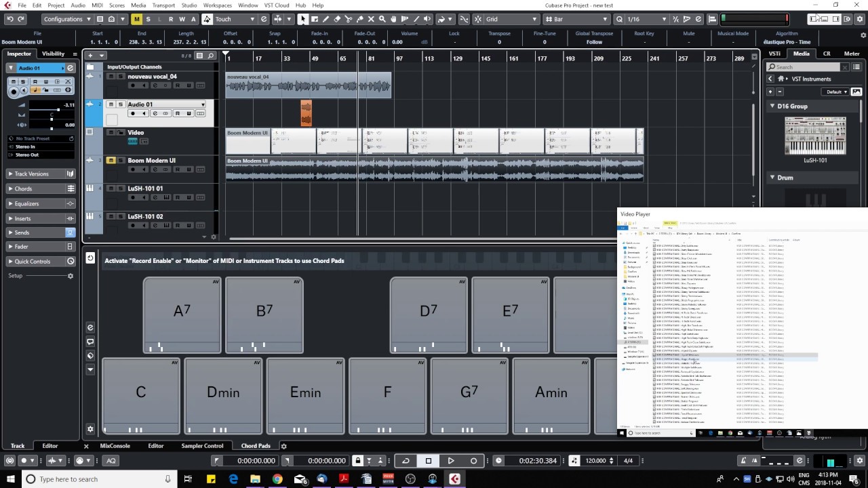This screenshot has width=868, height=488.
Task: Expand the Track Versions inspector section
Action: (x=41, y=174)
